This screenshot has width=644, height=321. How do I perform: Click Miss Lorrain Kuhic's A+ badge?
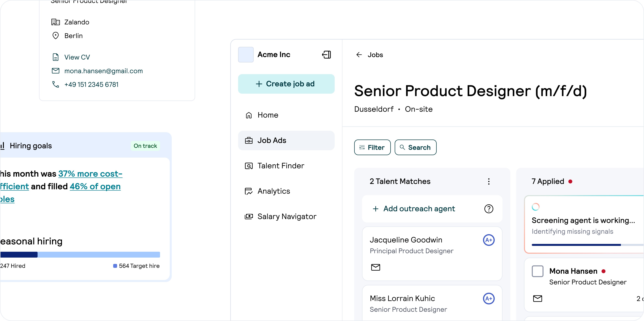pos(489,299)
